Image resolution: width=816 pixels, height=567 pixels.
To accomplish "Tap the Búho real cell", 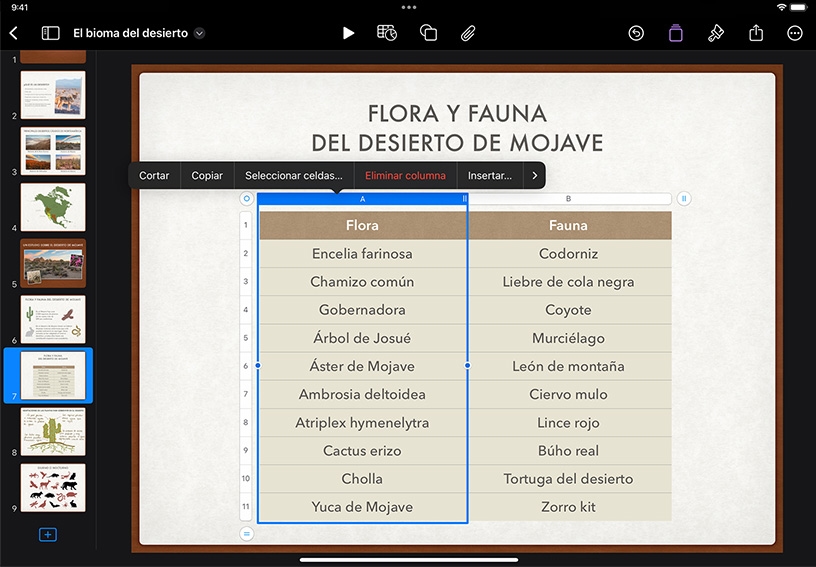I will tap(569, 450).
